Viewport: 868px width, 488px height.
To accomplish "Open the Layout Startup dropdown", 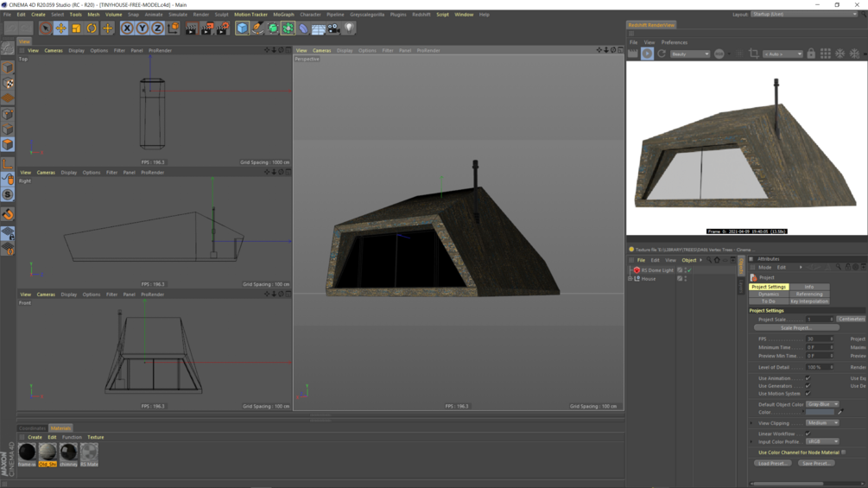I will pyautogui.click(x=803, y=15).
